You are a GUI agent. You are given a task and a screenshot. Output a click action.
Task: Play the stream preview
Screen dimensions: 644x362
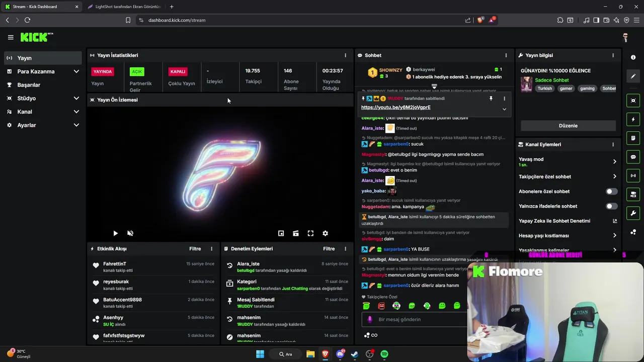coord(115,233)
